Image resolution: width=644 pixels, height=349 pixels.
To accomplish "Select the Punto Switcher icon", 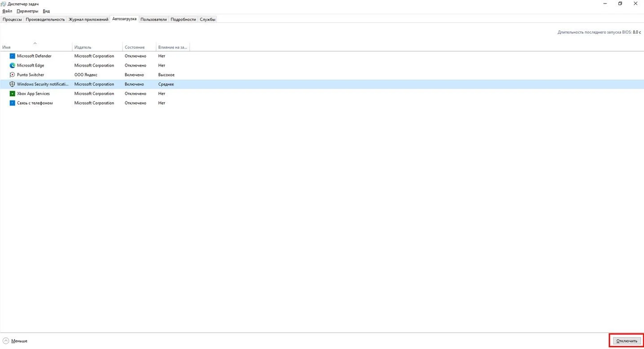I will click(x=12, y=75).
